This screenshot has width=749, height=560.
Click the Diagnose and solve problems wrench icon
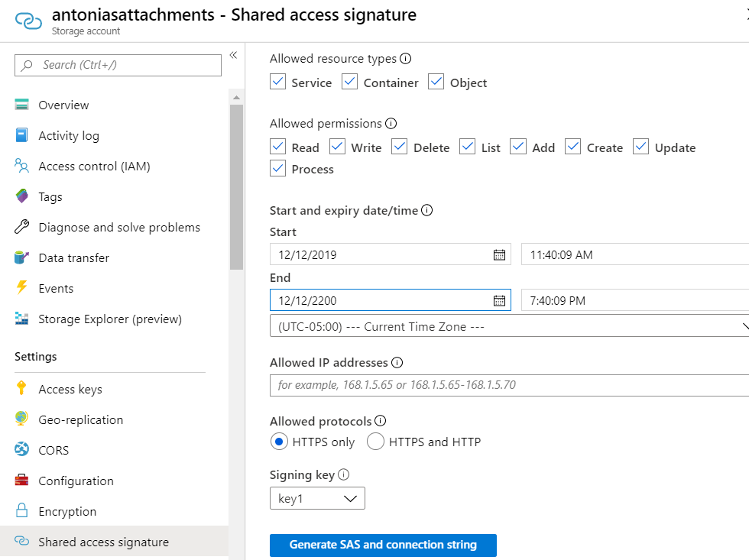click(21, 227)
